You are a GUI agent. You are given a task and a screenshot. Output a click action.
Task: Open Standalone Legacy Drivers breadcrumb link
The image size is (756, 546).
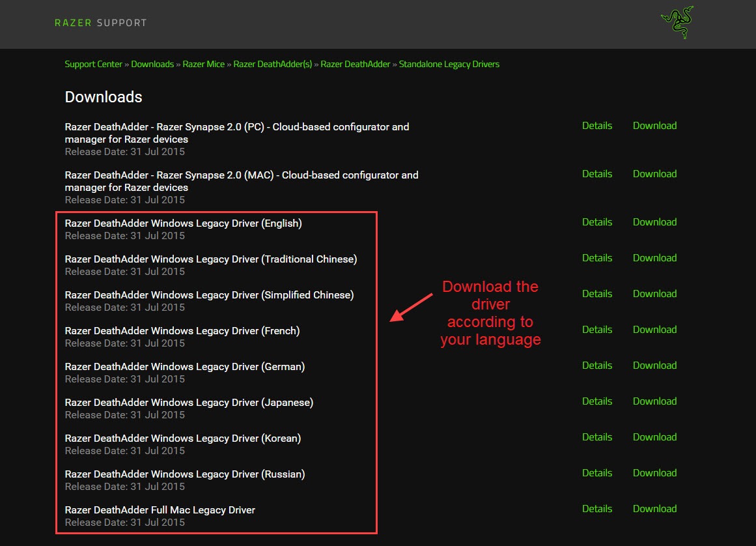tap(449, 64)
